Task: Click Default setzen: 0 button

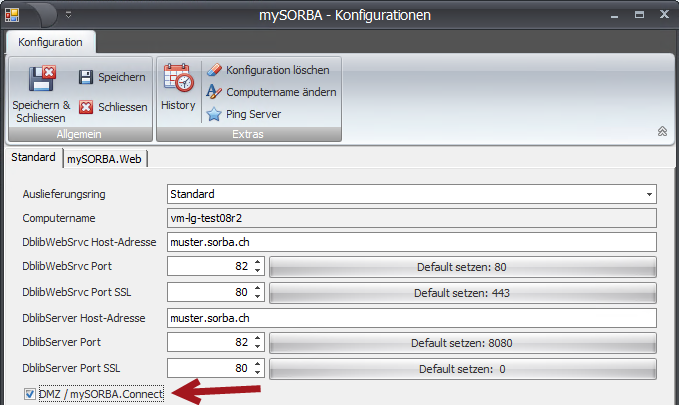Action: 462,369
